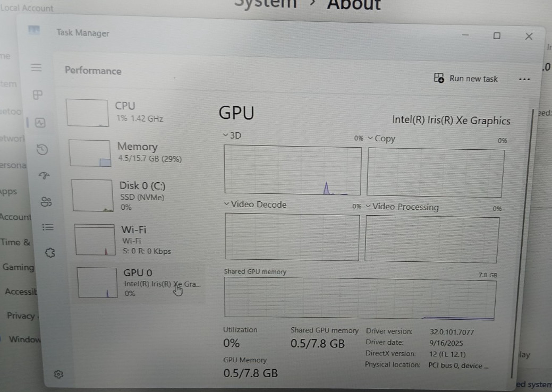Open the Task Manager hamburger navigation menu
The image size is (552, 392).
pos(36,67)
